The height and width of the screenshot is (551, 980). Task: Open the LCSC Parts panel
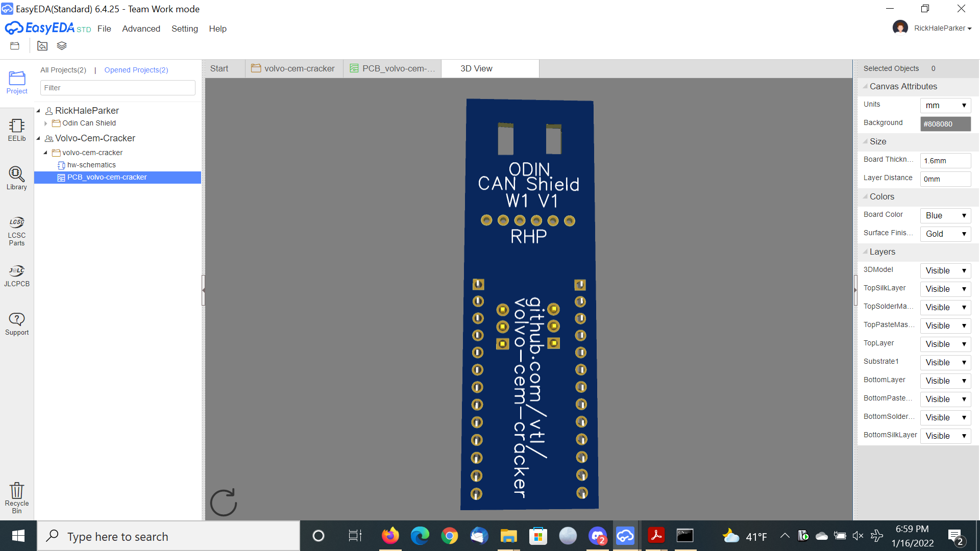[17, 231]
